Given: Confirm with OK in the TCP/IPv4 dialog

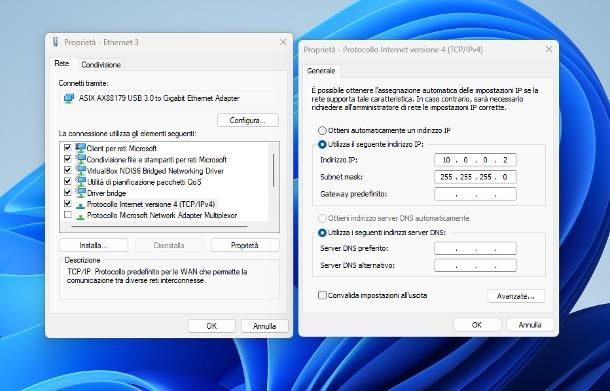Looking at the screenshot, I should 477,324.
